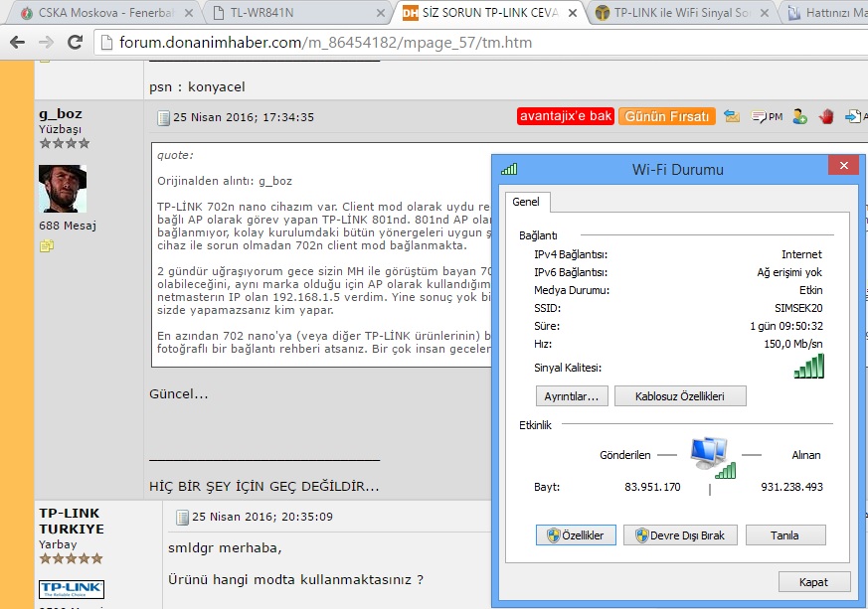Viewport: 868px width, 609px height.
Task: Click the HİÇ BİR ŞEY İÇİN GEÇ DEĞİLDİR signature
Action: pos(264,486)
